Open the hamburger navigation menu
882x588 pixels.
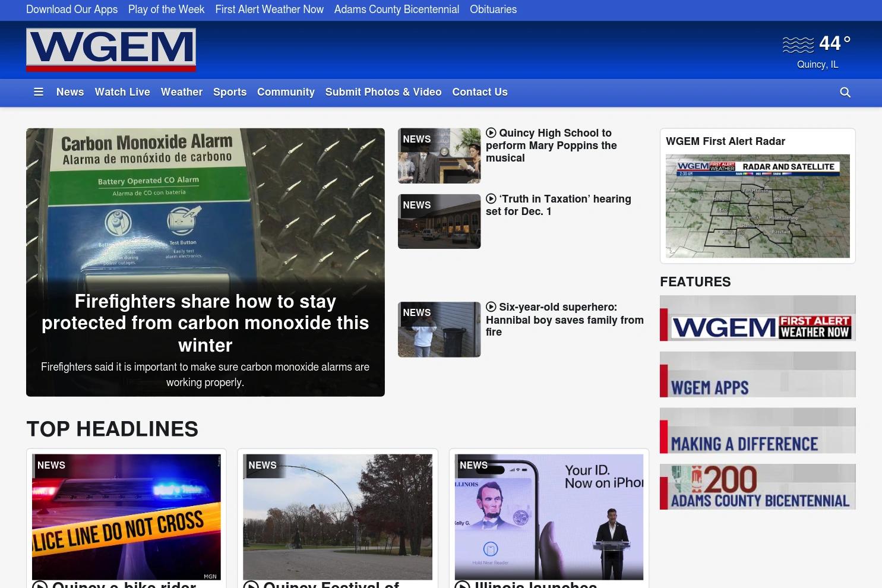[39, 92]
